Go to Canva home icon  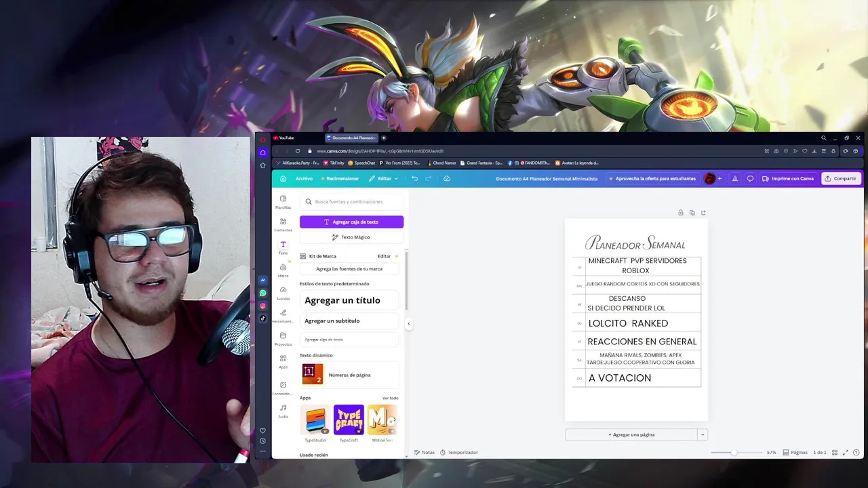pyautogui.click(x=283, y=179)
